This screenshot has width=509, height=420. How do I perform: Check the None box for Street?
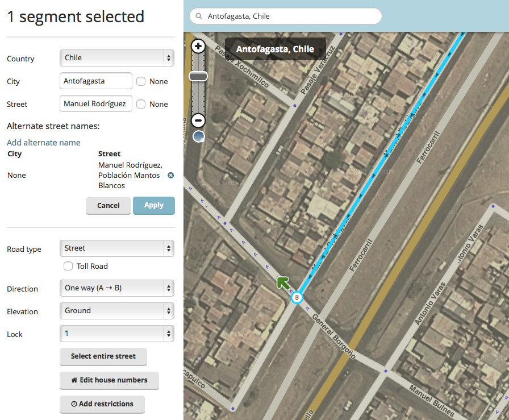(141, 104)
